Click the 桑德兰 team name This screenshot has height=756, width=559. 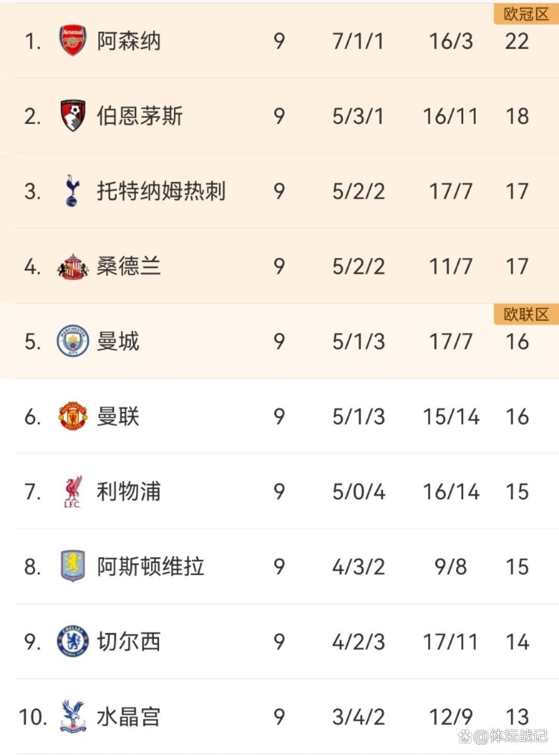coord(129,266)
